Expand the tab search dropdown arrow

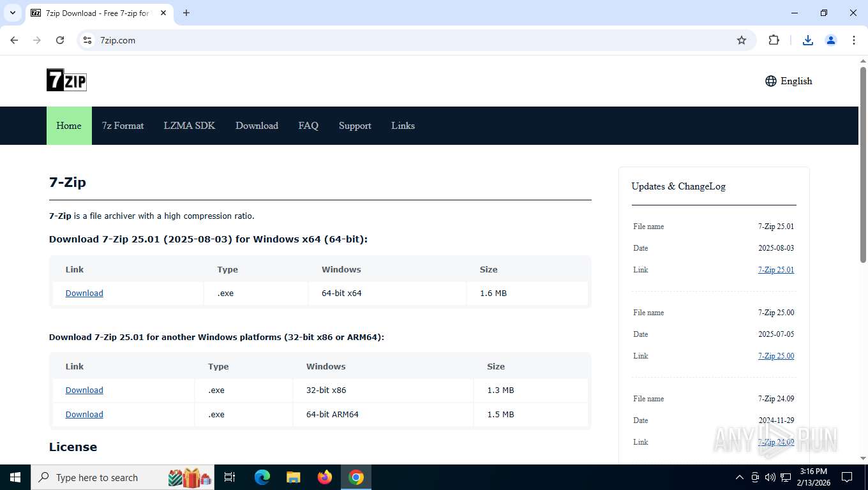pyautogui.click(x=12, y=13)
